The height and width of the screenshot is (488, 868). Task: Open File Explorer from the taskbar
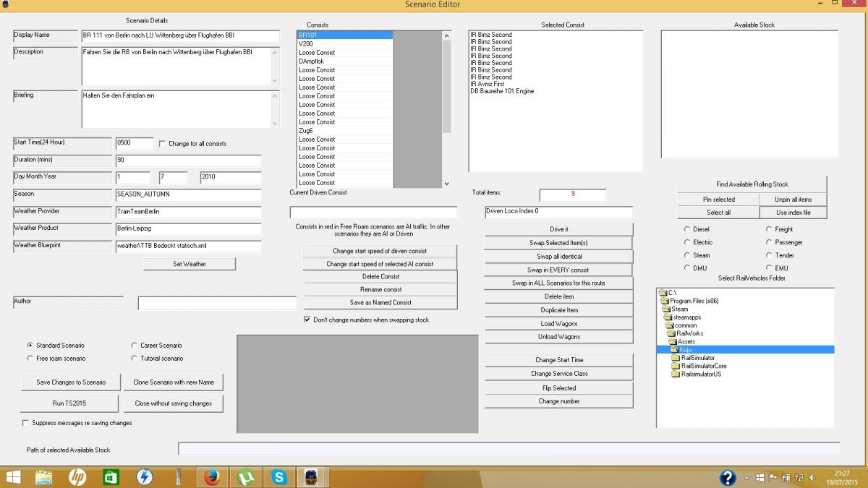click(43, 477)
